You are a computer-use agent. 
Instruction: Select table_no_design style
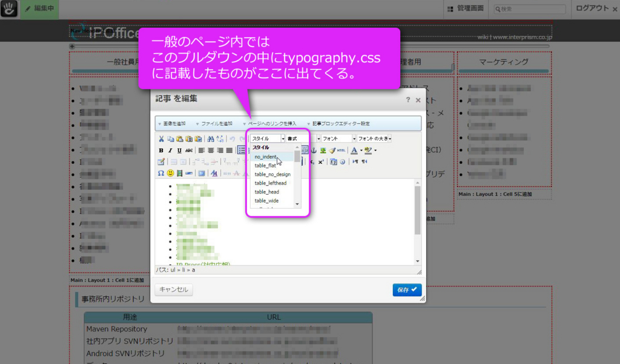272,174
